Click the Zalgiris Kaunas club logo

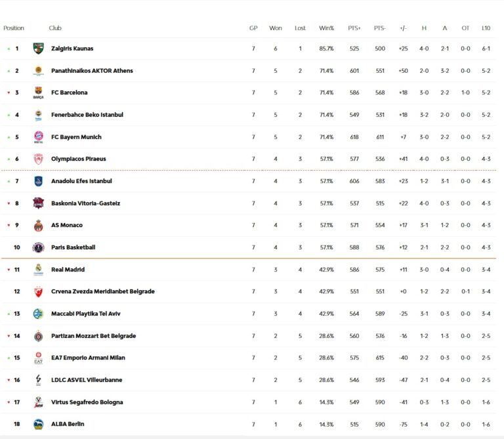(x=39, y=49)
